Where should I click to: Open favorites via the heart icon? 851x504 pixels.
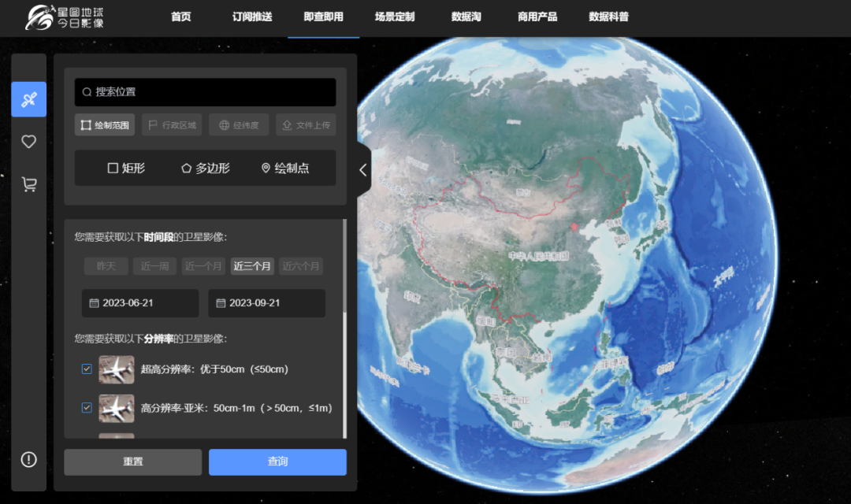(28, 142)
